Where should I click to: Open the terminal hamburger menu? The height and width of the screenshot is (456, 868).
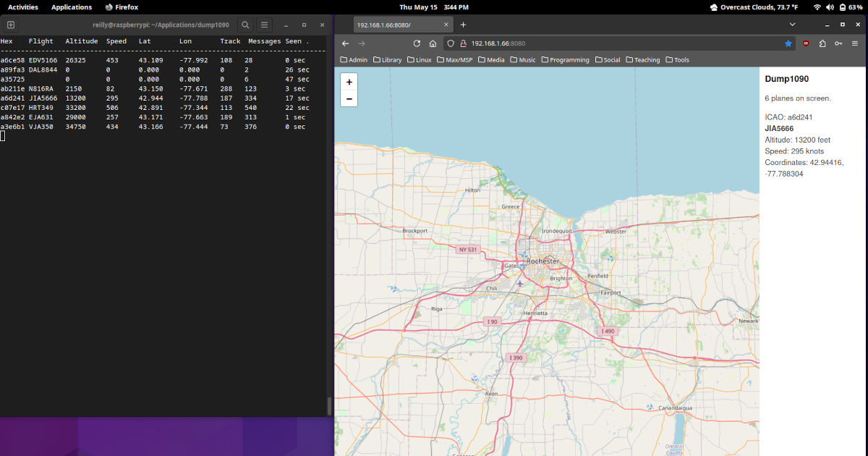[x=264, y=24]
